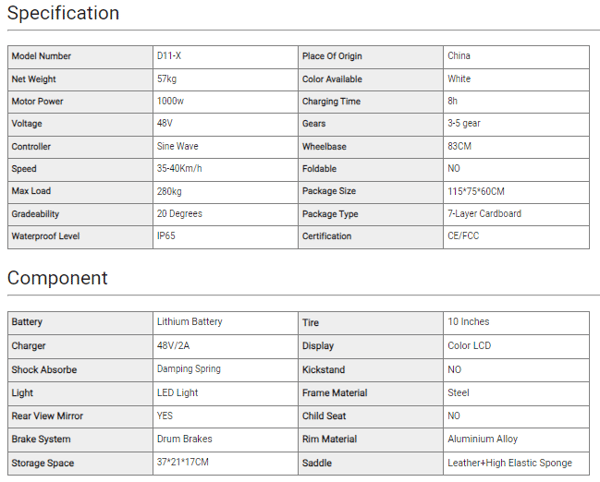Select the 35-40Km/h speed value
600x482 pixels.
179,169
